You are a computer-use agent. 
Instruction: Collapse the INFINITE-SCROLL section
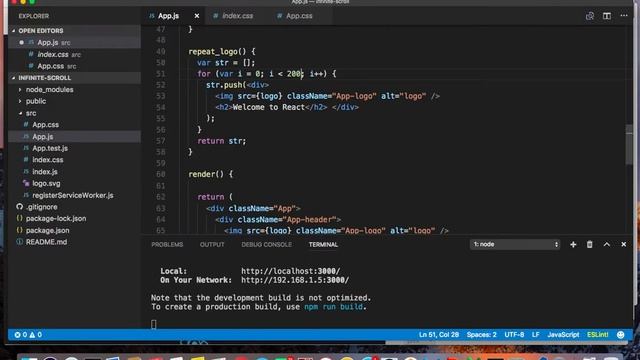pos(74,78)
